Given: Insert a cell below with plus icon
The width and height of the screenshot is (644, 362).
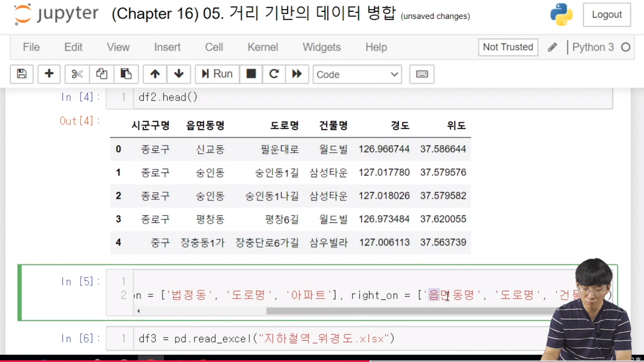Looking at the screenshot, I should (x=49, y=74).
